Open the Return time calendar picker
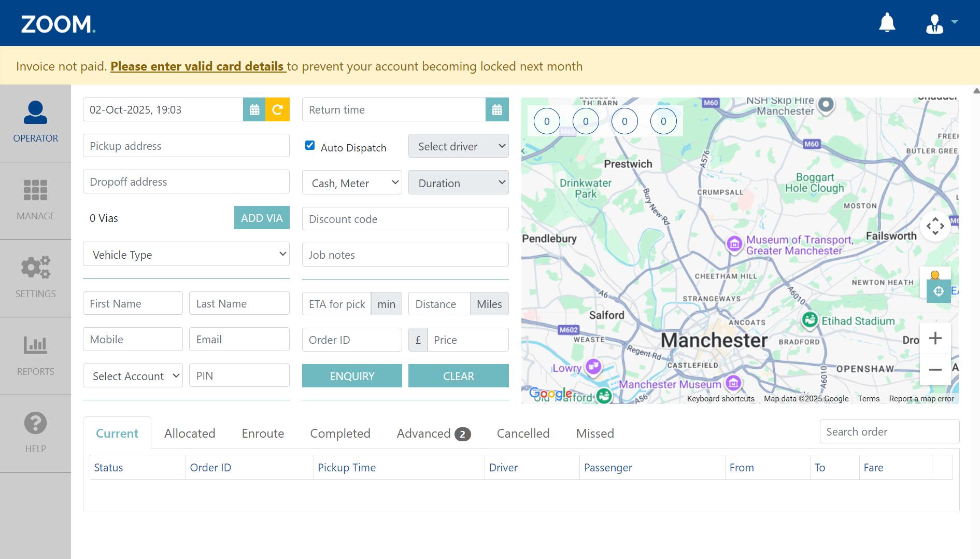Image resolution: width=980 pixels, height=559 pixels. point(497,109)
